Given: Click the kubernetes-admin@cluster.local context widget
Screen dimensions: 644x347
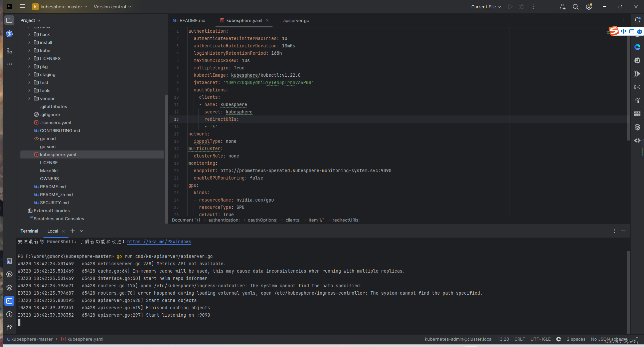Looking at the screenshot, I should pos(458,339).
